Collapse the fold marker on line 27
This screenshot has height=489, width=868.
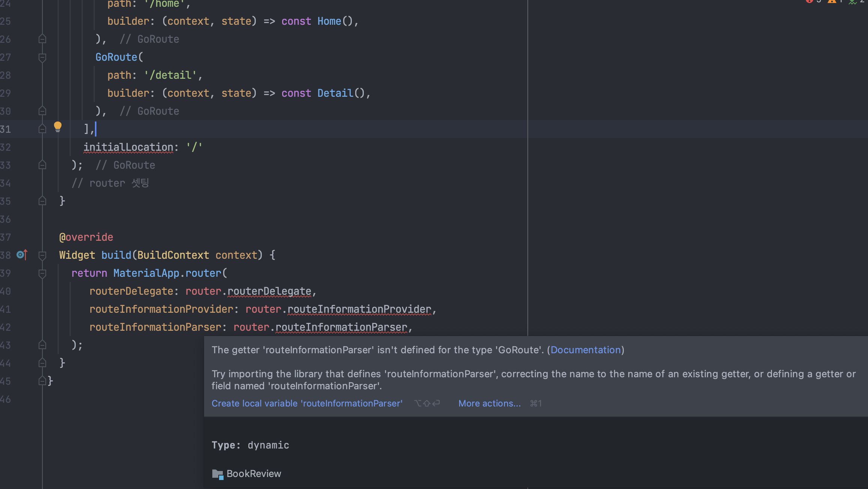tap(42, 57)
